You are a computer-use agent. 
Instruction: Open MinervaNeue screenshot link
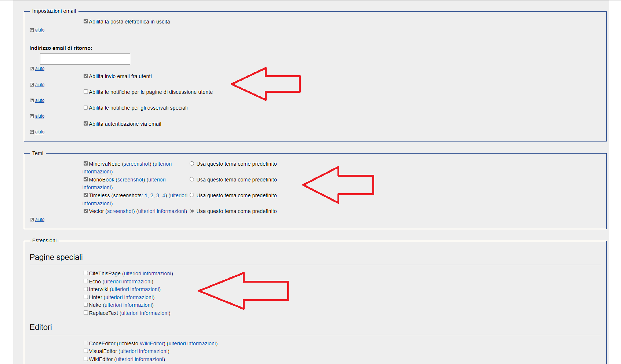(x=136, y=164)
